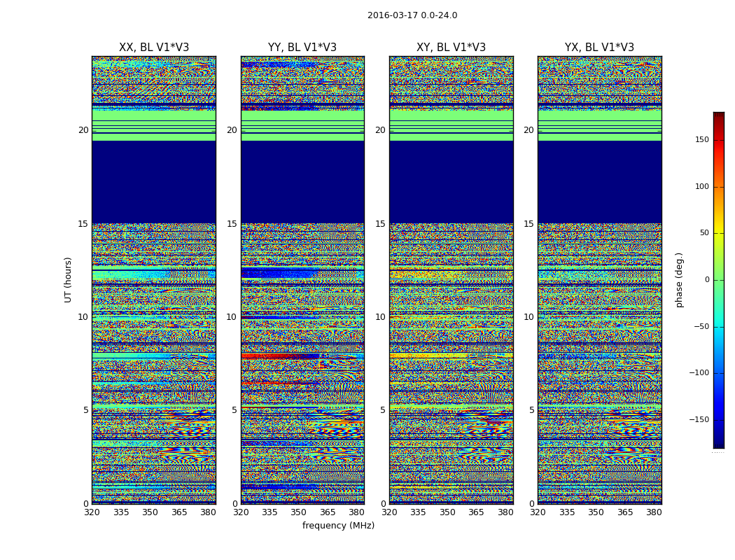Click the phase colorbar gradient strip
Image resolution: width=735 pixels, height=560 pixels.
(x=719, y=280)
